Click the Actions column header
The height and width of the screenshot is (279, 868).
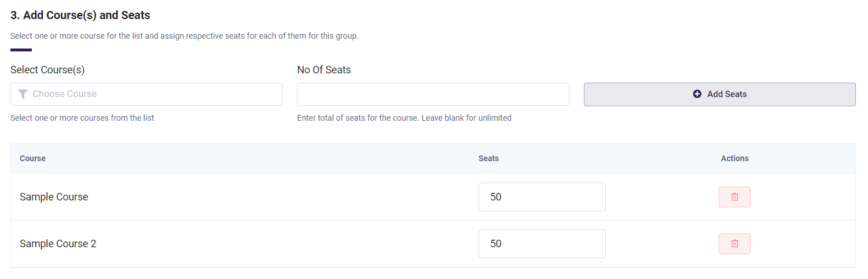(x=735, y=158)
